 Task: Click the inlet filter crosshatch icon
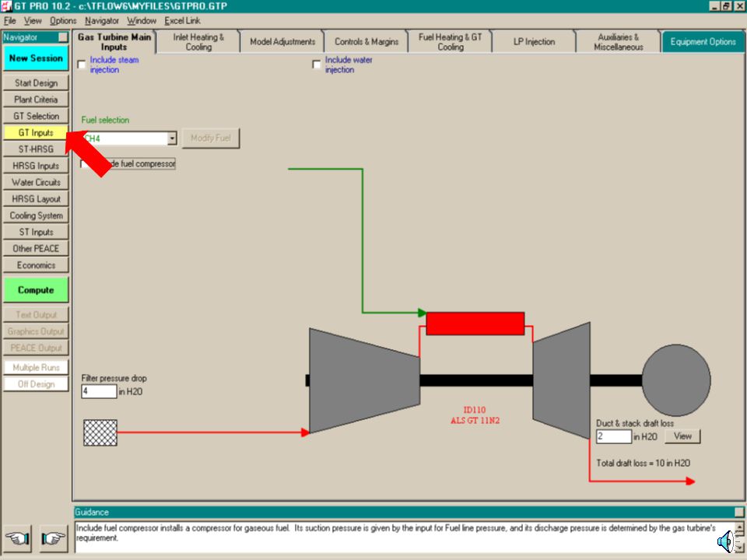pos(100,432)
